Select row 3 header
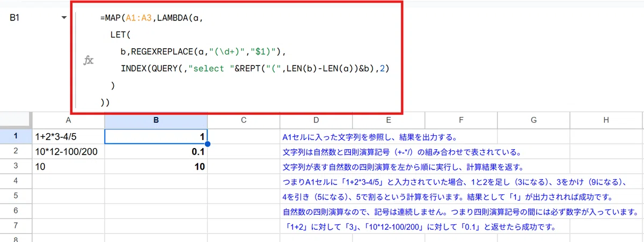644x242 pixels. [16, 167]
